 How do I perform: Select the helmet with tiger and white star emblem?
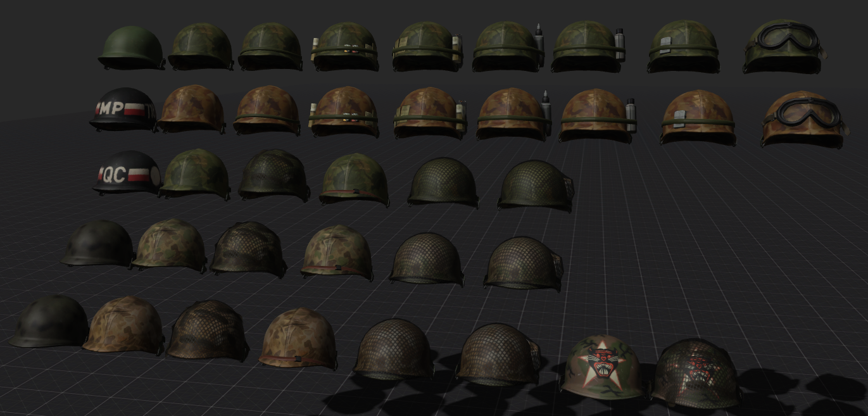[x=602, y=367]
